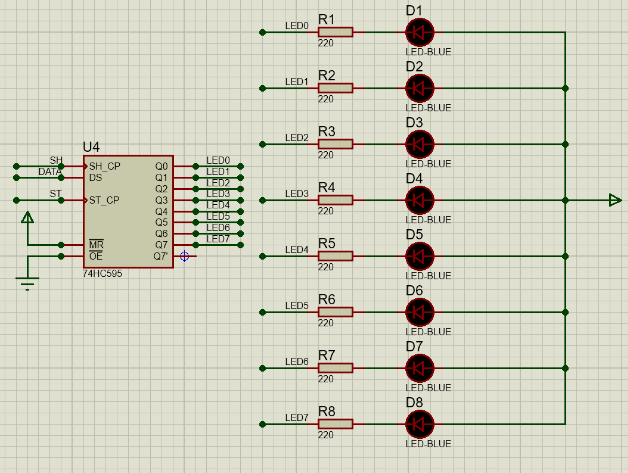This screenshot has width=628, height=473.
Task: Click the SH_CP pin label
Action: [105, 166]
